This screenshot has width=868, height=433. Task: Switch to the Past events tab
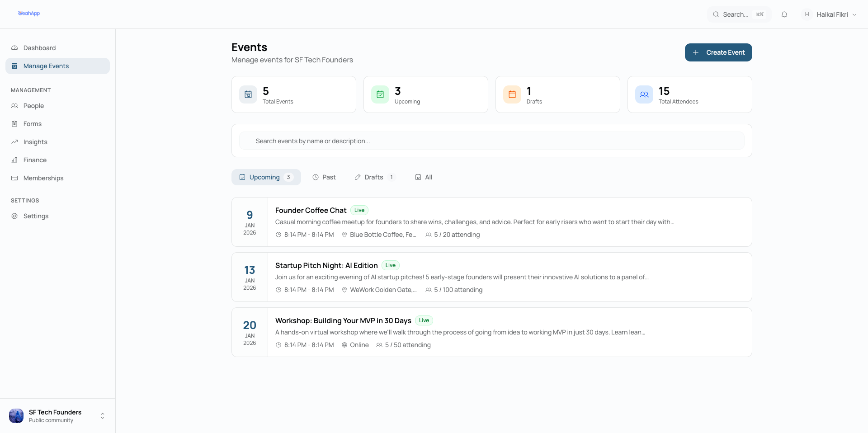pos(324,177)
